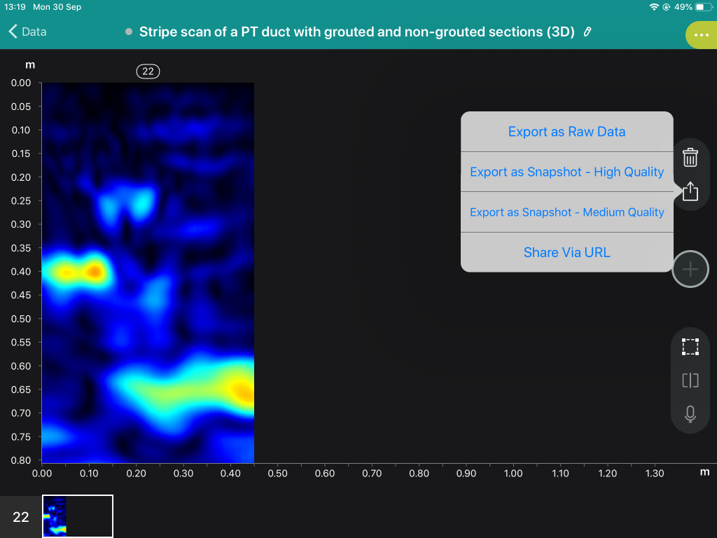Tap the share export icon
Viewport: 717px width, 538px height.
pos(690,191)
